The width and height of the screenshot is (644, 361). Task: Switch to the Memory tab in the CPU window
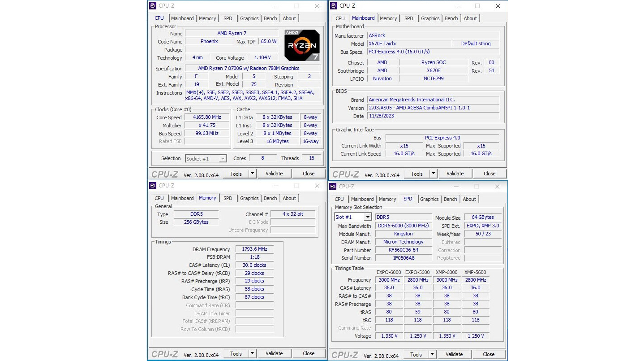tap(207, 18)
